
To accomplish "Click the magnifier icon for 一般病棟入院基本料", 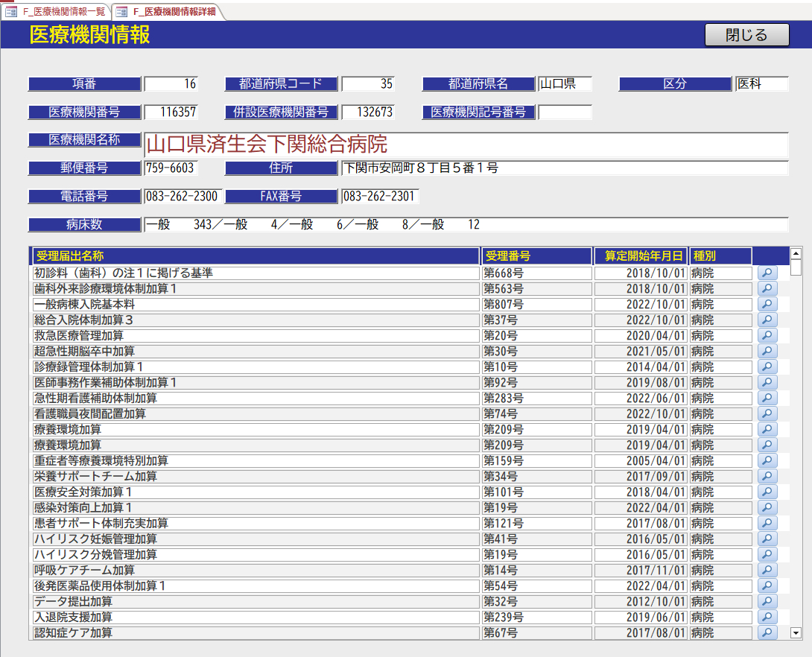I will coord(767,304).
